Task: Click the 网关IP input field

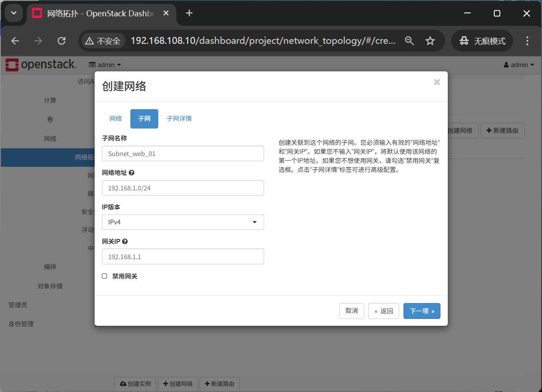Action: point(183,257)
